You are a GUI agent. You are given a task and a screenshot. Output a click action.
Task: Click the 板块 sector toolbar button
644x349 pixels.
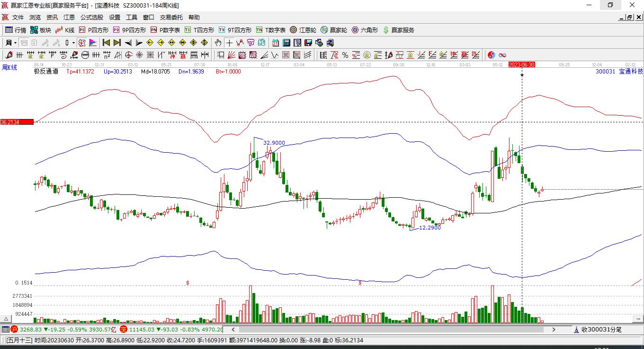coord(41,30)
